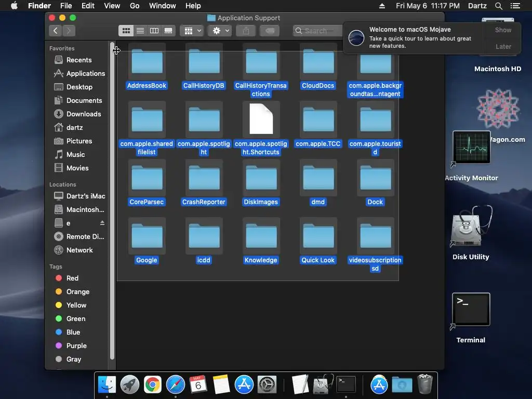Switch to icon view
Screen dimensions: 532x399
(126, 31)
